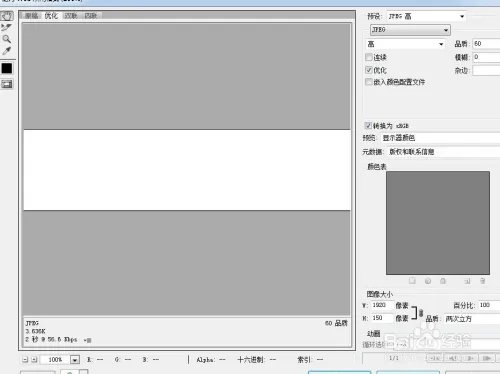Screen dimensions: 500x374
Task: Click the map-to-transparent icon under the color table
Action: 412,281
